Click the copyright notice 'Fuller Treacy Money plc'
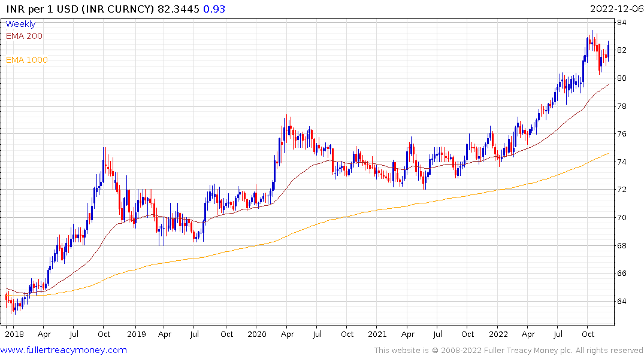 (x=527, y=351)
